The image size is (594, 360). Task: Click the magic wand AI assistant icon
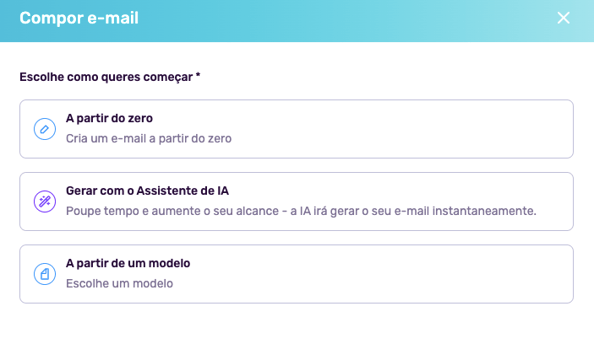[x=45, y=201]
